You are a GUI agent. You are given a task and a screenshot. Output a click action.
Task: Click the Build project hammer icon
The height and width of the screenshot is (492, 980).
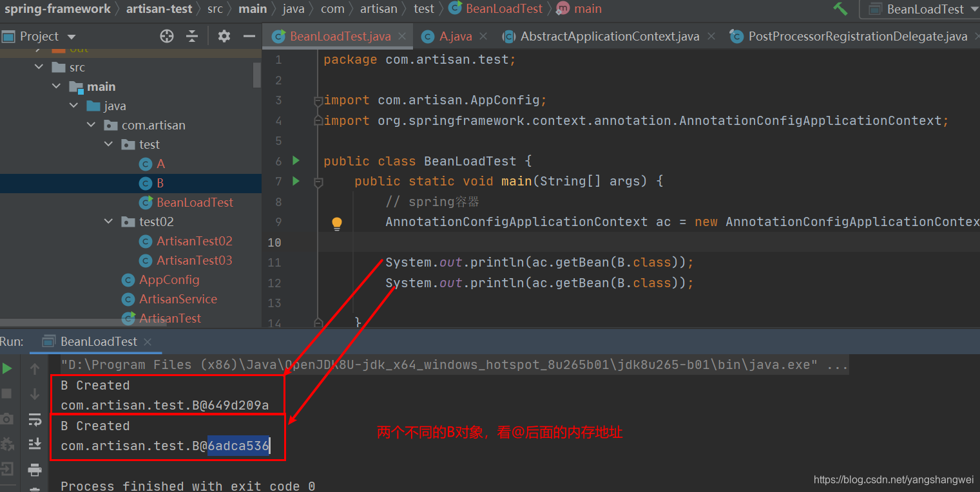(x=840, y=8)
